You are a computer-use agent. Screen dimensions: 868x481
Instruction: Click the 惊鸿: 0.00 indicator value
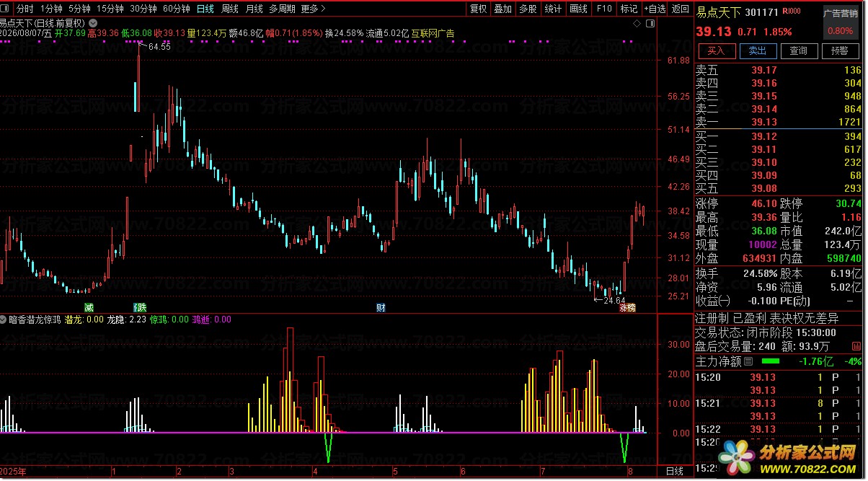click(x=169, y=319)
